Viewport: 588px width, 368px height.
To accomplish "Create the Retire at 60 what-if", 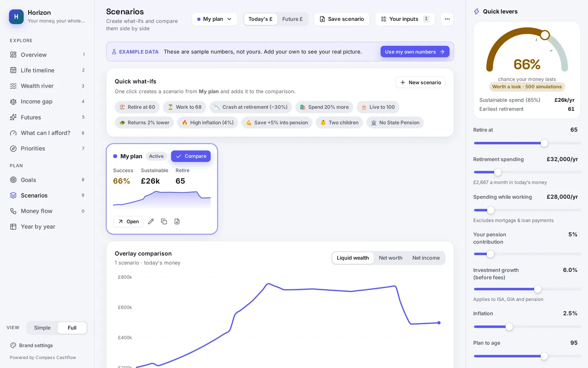I will [x=137, y=107].
